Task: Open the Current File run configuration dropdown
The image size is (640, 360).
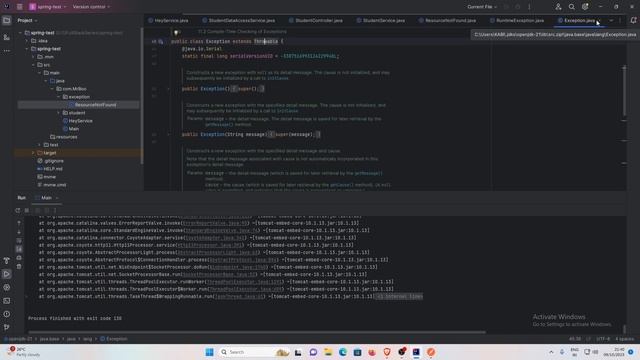Action: click(x=482, y=7)
